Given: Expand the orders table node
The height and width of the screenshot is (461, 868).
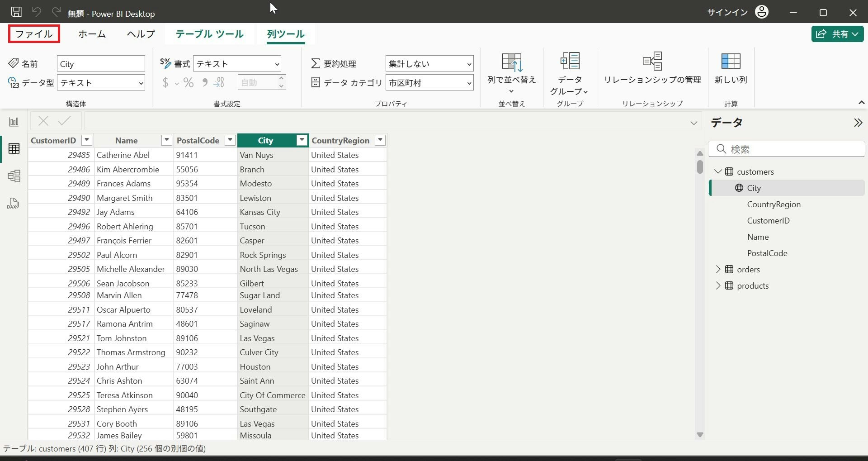Looking at the screenshot, I should click(x=718, y=269).
